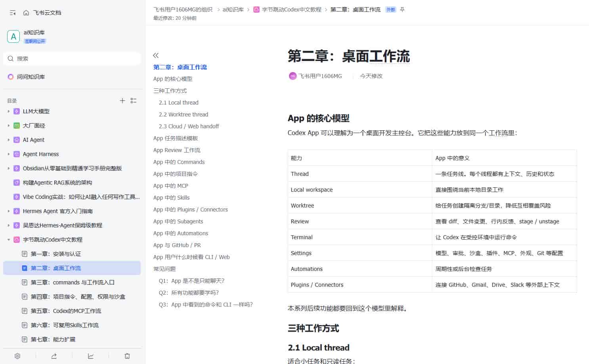589x364 pixels.
Task: Expand the 吴恩达Hermes-Agent保姆级教程 node
Action: pyautogui.click(x=9, y=225)
